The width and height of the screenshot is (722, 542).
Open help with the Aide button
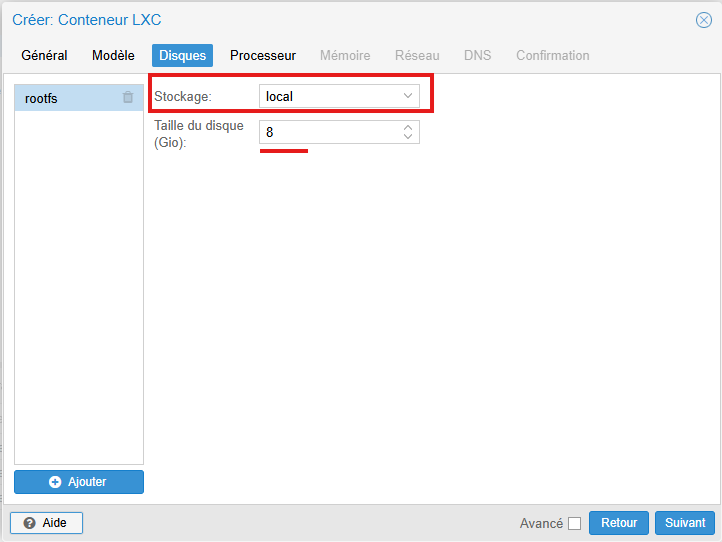(47, 523)
